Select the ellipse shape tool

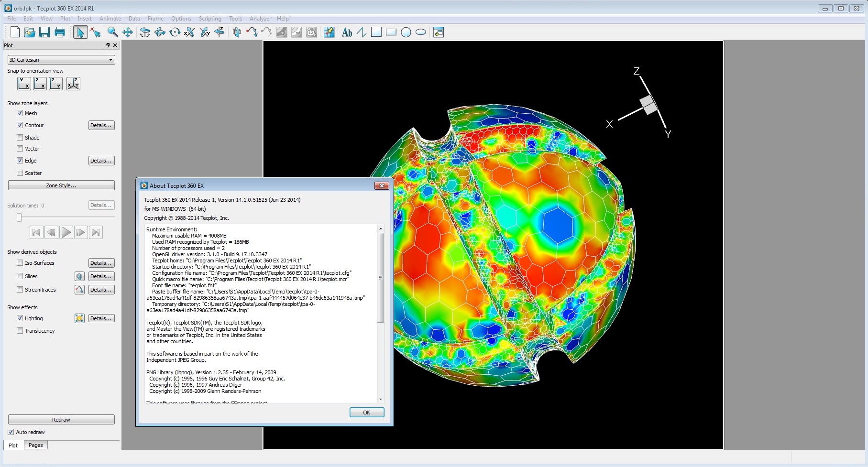tap(421, 32)
